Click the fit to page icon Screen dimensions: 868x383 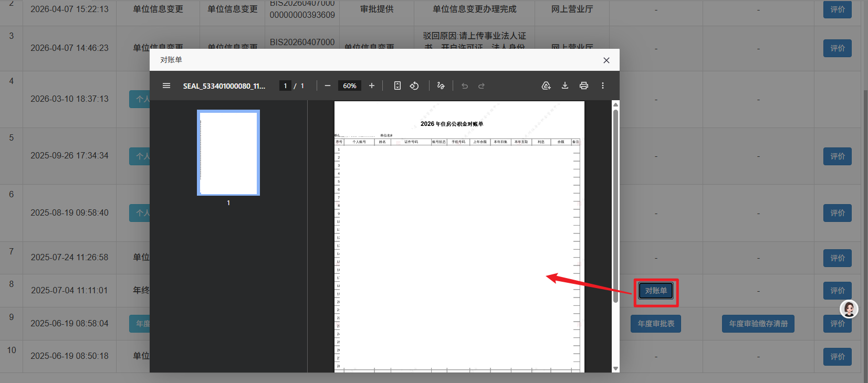(x=398, y=86)
